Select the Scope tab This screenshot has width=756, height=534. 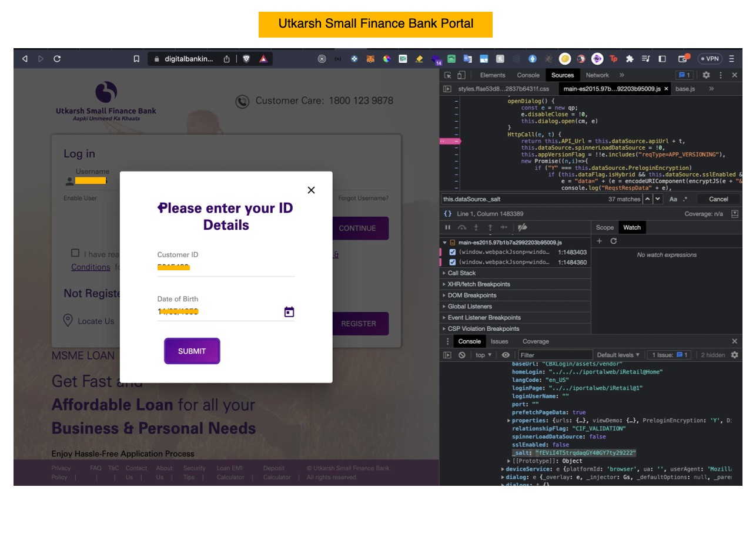tap(604, 227)
